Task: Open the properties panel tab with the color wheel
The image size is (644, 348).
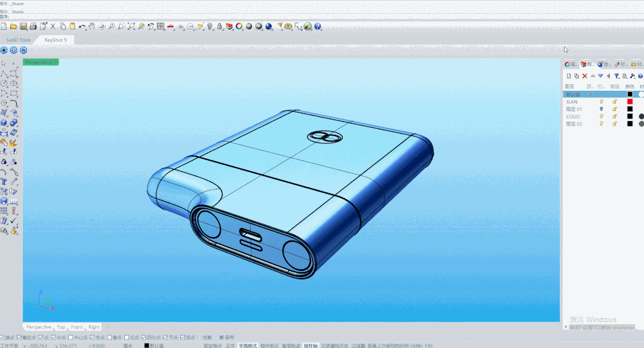Action: pyautogui.click(x=571, y=64)
